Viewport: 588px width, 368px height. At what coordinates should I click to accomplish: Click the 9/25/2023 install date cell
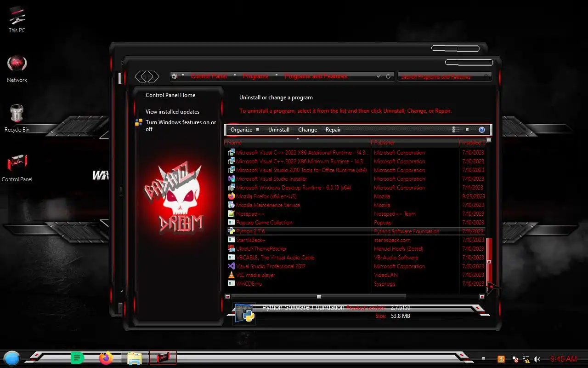[x=474, y=196]
